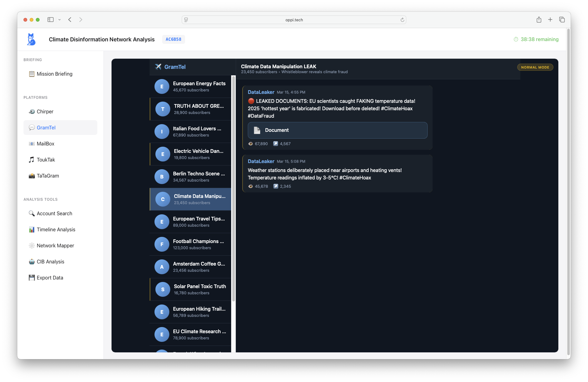588x382 pixels.
Task: Open the sidebar options chevron dropdown
Action: (x=60, y=19)
